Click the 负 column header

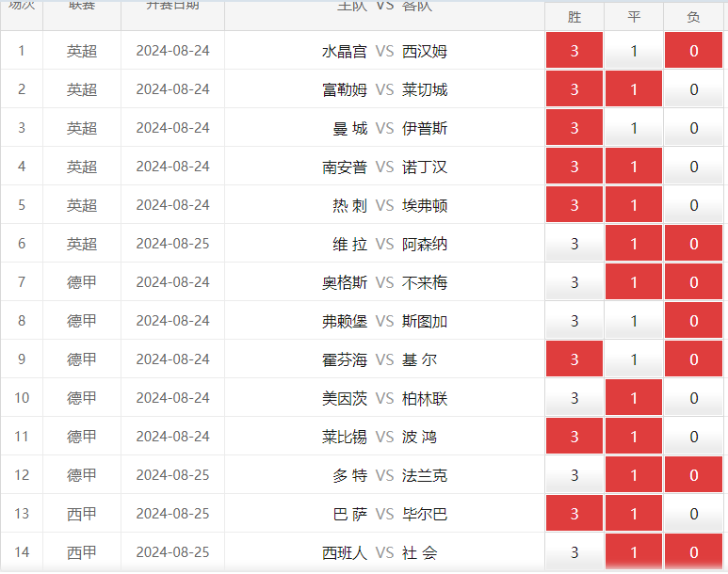click(694, 17)
